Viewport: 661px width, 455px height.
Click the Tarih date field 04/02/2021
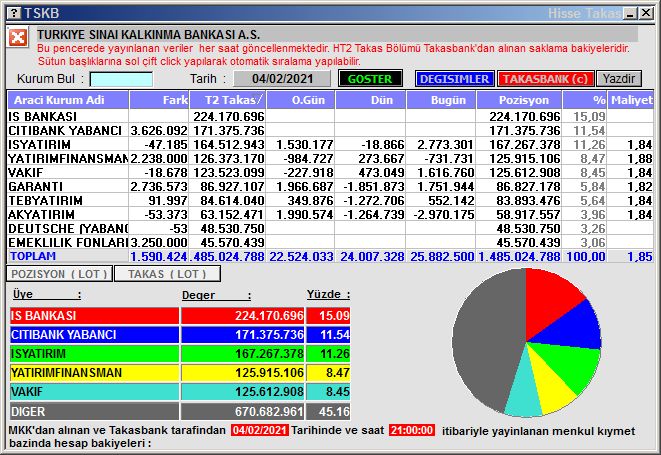[282, 79]
